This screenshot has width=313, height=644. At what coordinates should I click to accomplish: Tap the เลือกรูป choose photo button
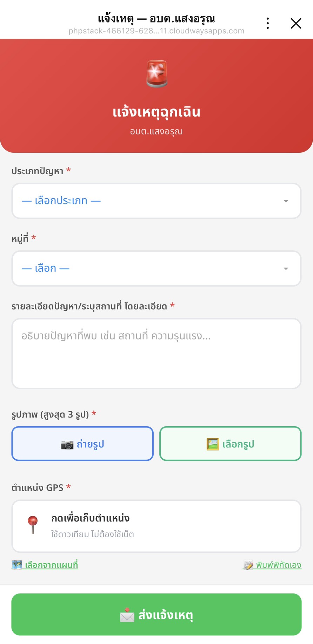(231, 444)
